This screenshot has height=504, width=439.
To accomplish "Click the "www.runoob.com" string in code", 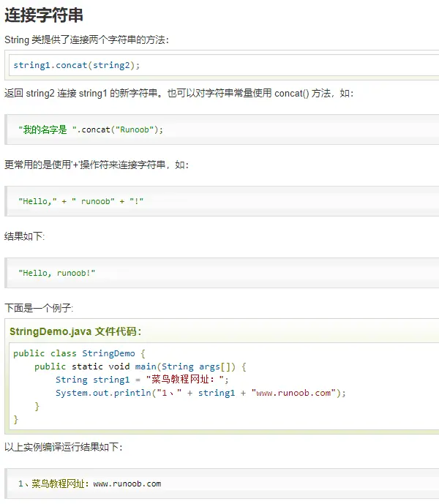I will click(293, 393).
